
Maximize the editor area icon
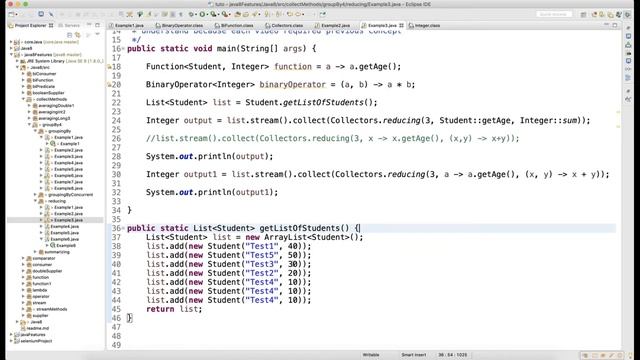615,25
